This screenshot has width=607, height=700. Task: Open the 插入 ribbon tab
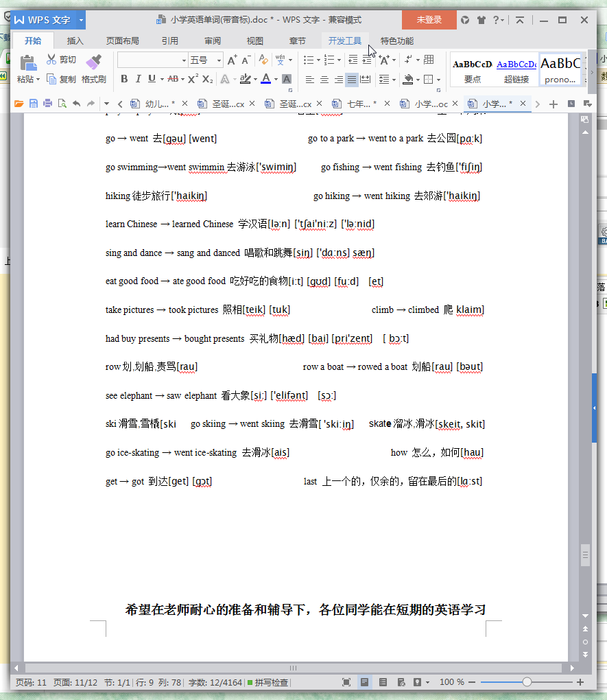[x=75, y=40]
